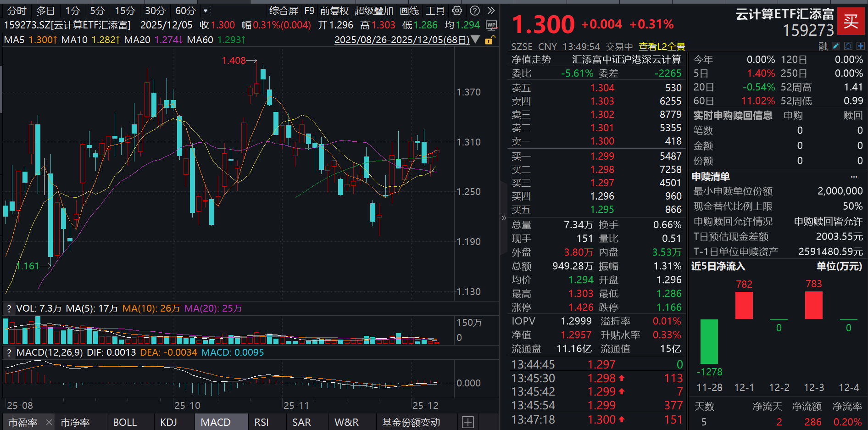The width and height of the screenshot is (868, 430).
Task: Close the 市盈率 tab with its X
Action: 49,421
